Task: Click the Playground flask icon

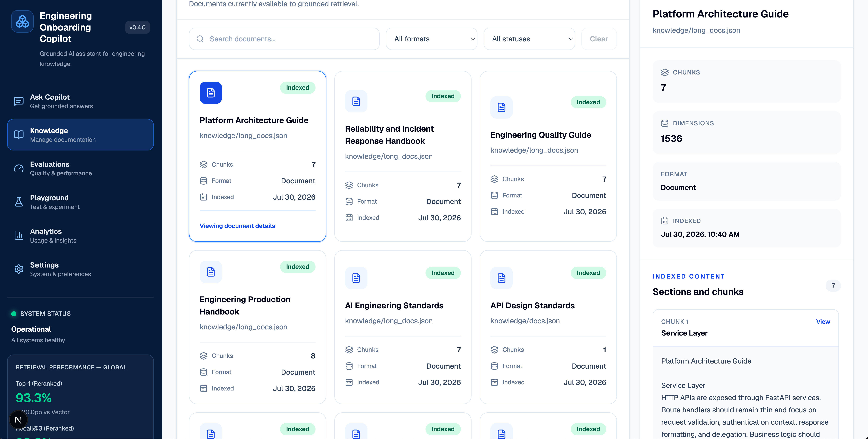Action: [x=19, y=202]
